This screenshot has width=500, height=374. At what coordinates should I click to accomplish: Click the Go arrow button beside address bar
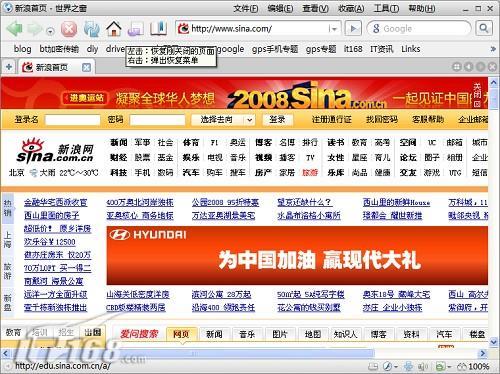(x=353, y=29)
